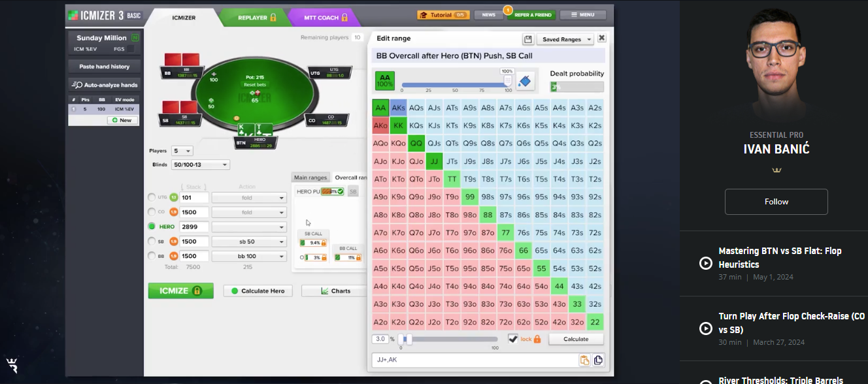
Task: Click the Auto-analyze hands button
Action: point(105,85)
